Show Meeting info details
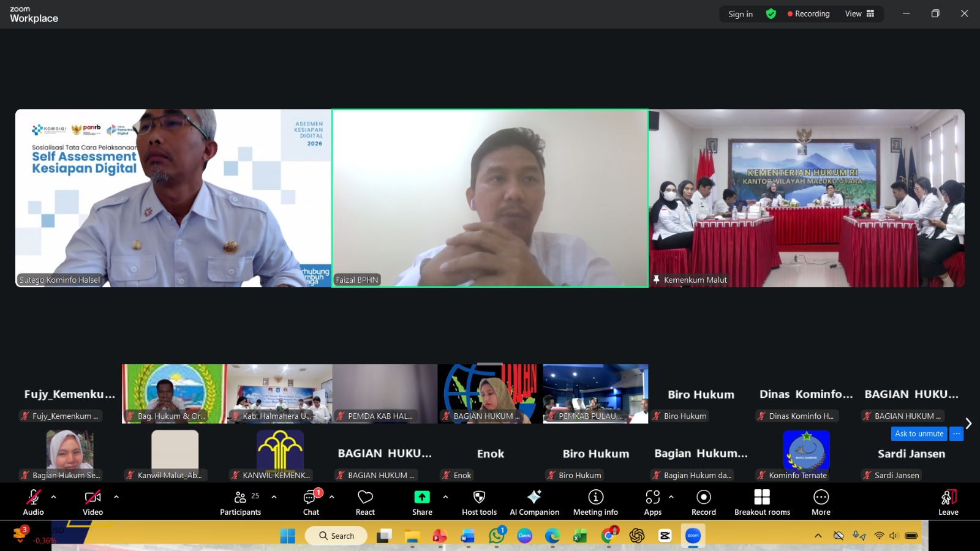The image size is (980, 551). pos(595,502)
